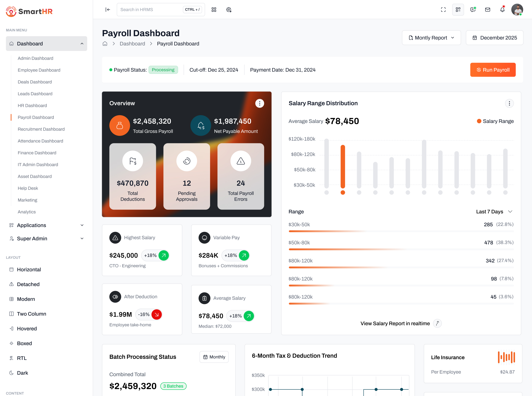
Task: Open Salary Range Distribution three-dot menu
Action: coord(509,103)
